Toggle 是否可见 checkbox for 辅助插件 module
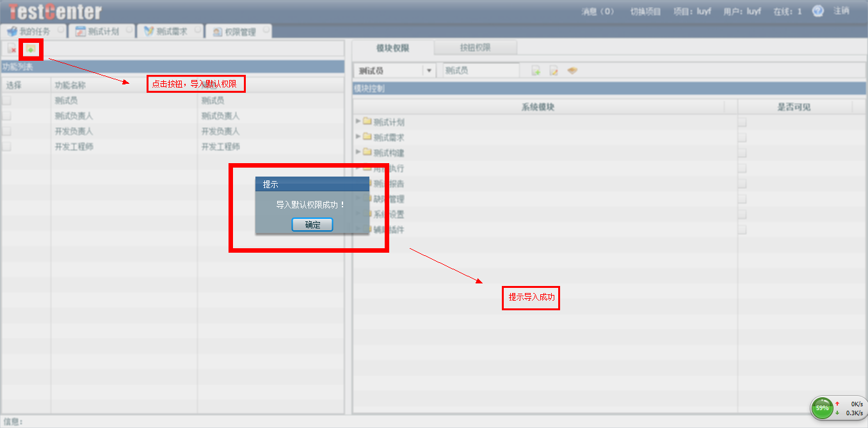Viewport: 868px width, 428px height. coord(742,229)
